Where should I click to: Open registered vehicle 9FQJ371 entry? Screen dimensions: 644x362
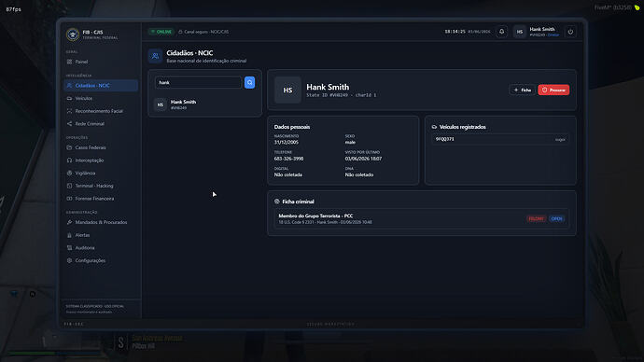500,139
